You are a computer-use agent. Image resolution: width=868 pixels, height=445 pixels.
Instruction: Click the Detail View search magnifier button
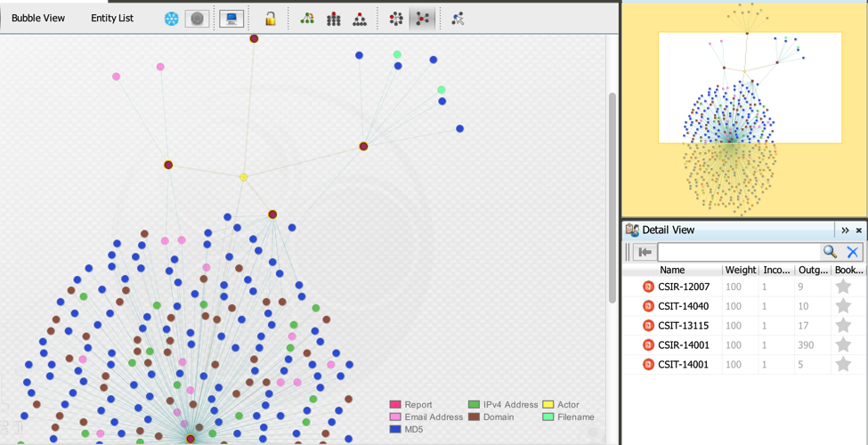830,252
